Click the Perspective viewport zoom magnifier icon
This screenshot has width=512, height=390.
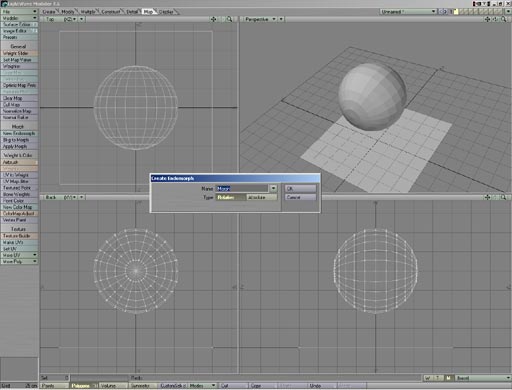[x=504, y=19]
